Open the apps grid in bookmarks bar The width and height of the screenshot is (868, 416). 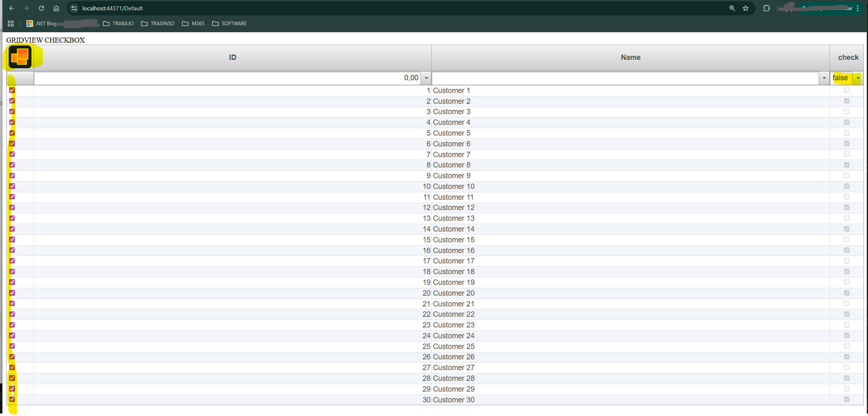(x=11, y=24)
